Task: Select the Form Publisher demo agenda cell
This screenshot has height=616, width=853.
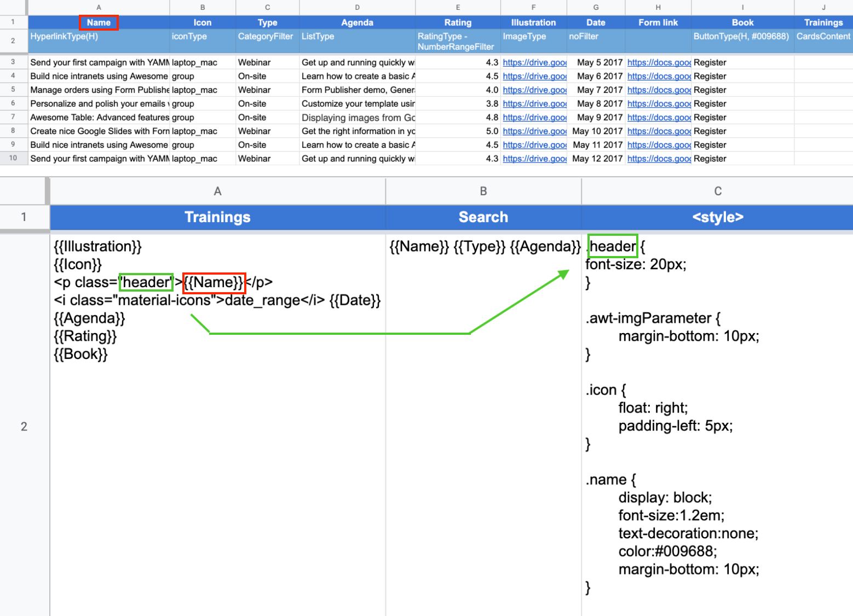Action: pyautogui.click(x=358, y=90)
